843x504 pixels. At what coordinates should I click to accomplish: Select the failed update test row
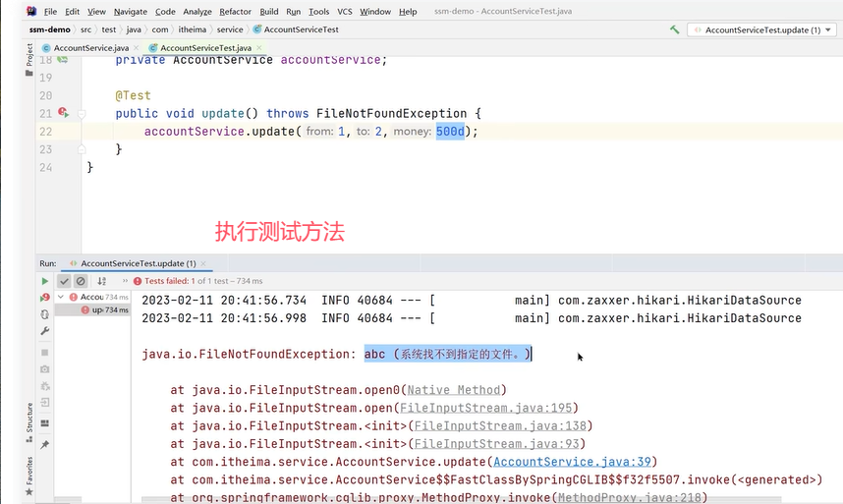(x=92, y=310)
